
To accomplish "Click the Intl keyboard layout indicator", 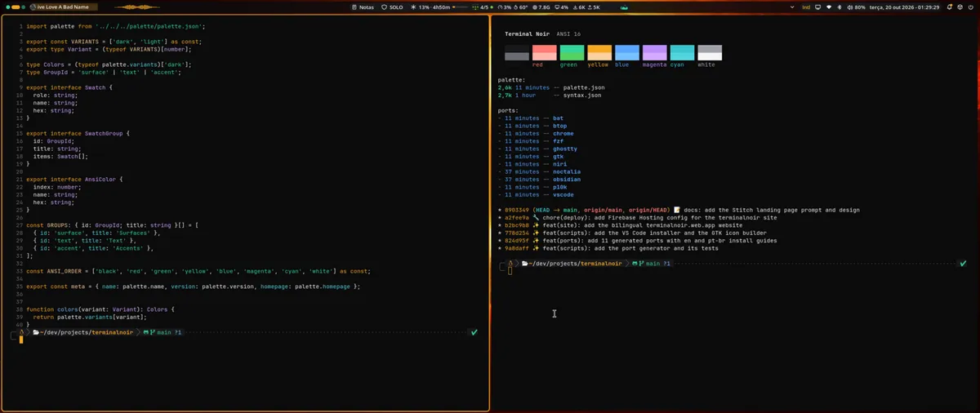I will pos(806,7).
